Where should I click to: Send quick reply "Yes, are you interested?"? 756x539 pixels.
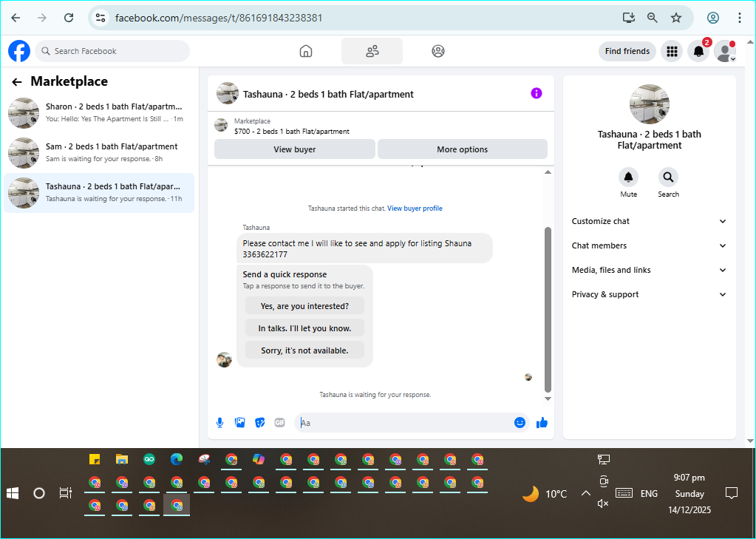pyautogui.click(x=304, y=306)
